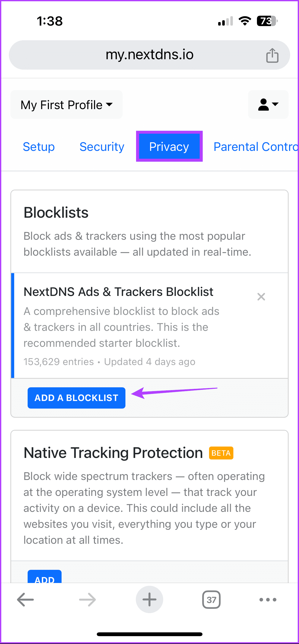Open the browser more options menu

pyautogui.click(x=268, y=599)
